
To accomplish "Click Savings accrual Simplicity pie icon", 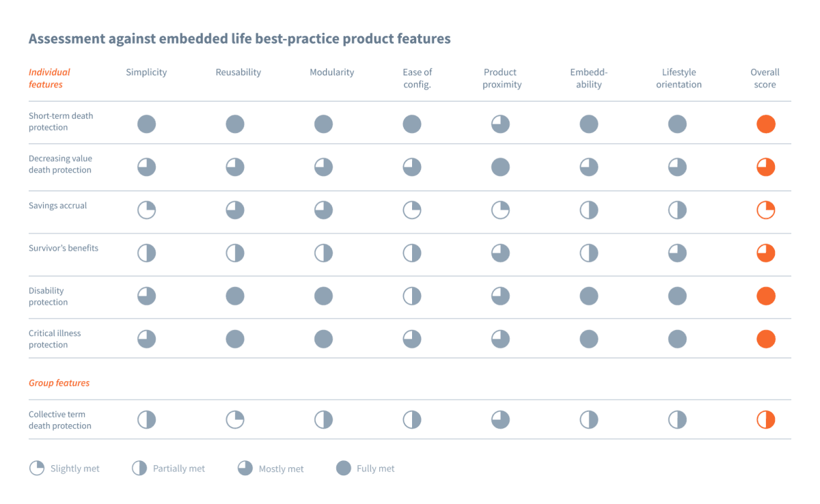I will coord(146,210).
